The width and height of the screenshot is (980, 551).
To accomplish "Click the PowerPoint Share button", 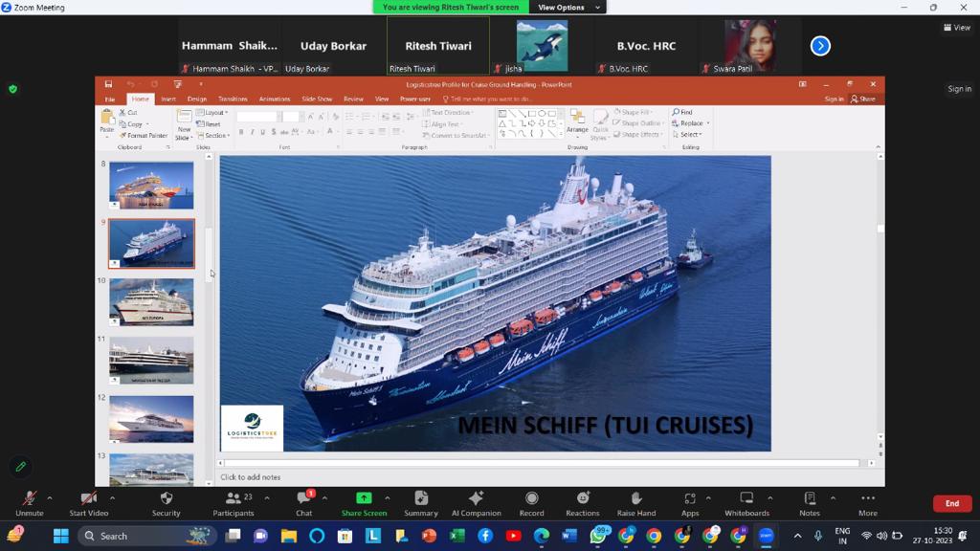I will click(863, 99).
